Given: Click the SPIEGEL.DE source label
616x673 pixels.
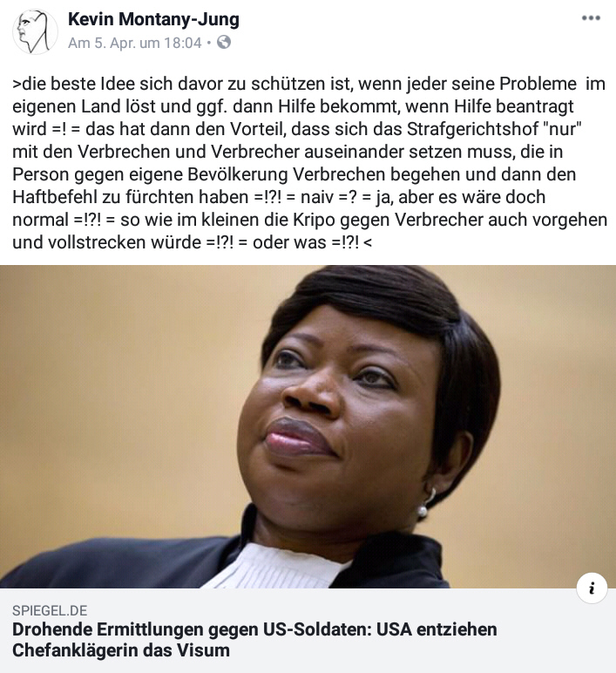Looking at the screenshot, I should [50, 610].
